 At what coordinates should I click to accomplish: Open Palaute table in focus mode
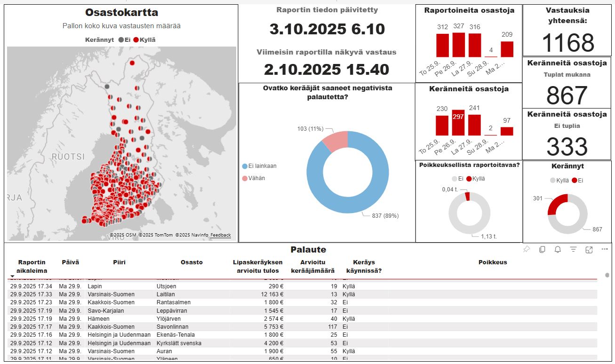pos(589,250)
